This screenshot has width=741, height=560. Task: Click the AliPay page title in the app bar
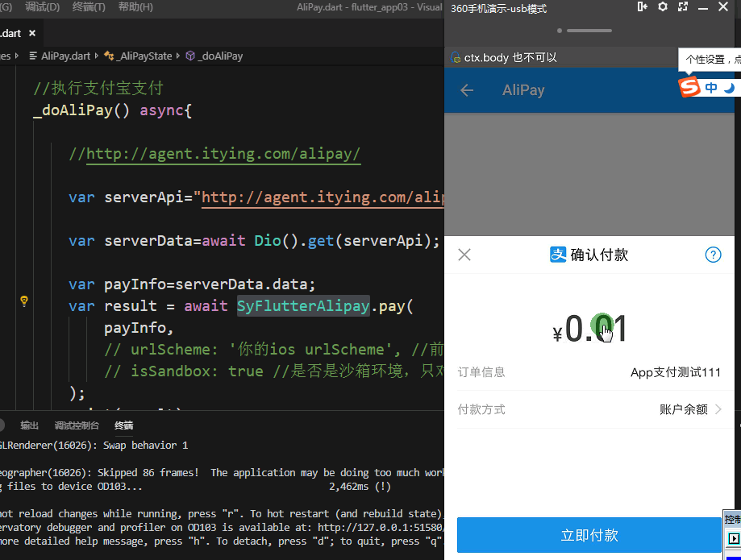coord(523,90)
